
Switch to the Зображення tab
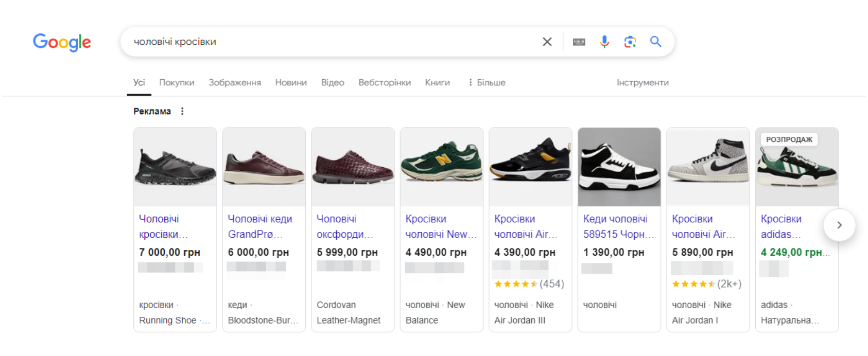pos(235,82)
